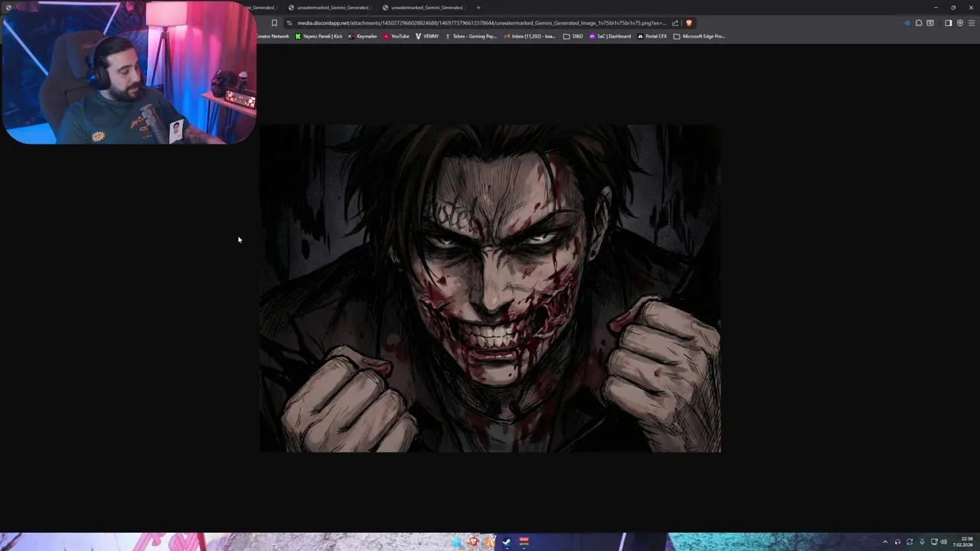
Task: Expand the D&D bookmarks folder
Action: pos(573,36)
